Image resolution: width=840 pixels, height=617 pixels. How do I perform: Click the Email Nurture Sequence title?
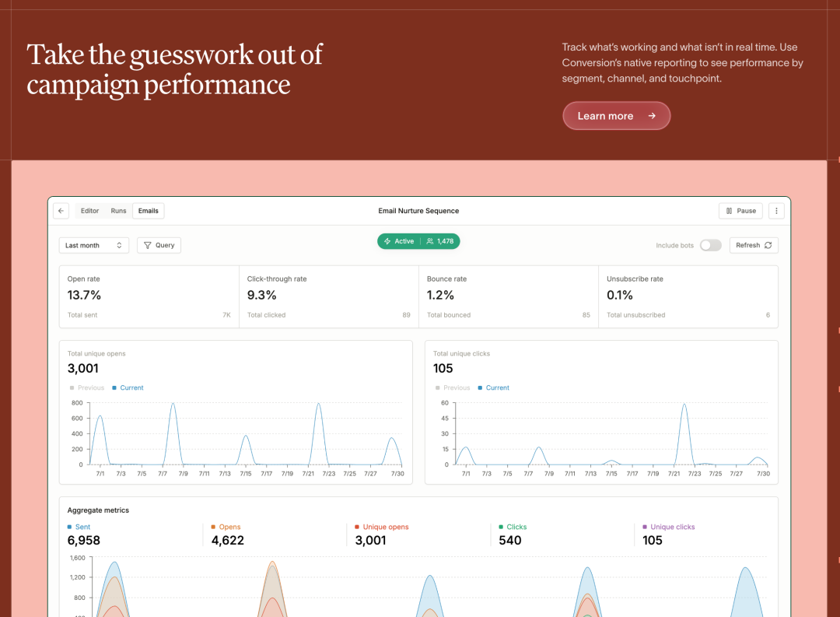click(x=418, y=211)
